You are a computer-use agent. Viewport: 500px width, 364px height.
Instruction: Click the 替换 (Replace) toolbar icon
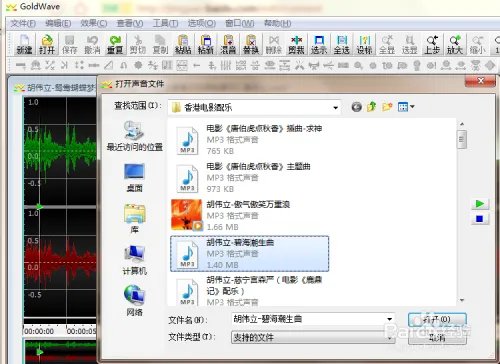tap(251, 44)
